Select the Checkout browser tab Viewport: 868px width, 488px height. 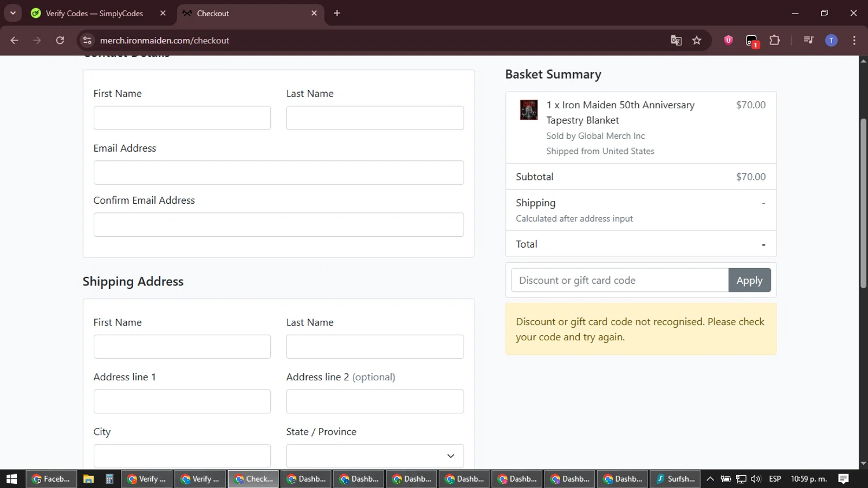click(x=251, y=13)
